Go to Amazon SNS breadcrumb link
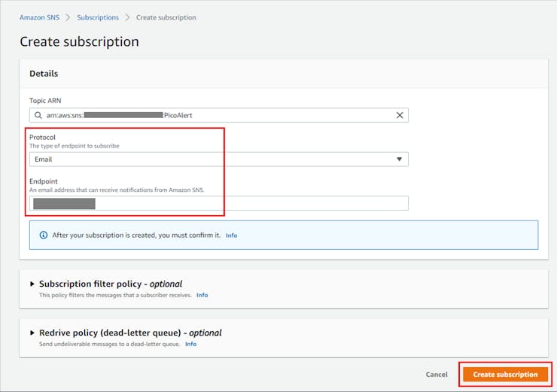The height and width of the screenshot is (392, 557). tap(39, 17)
